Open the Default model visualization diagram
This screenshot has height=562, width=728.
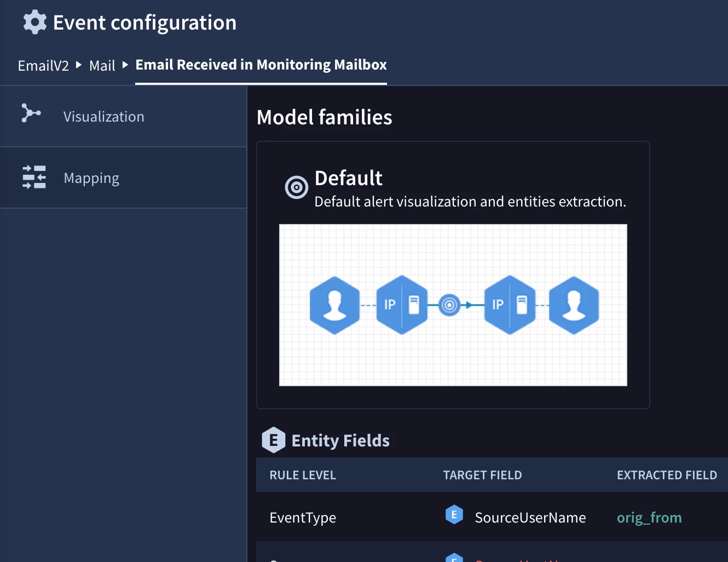pyautogui.click(x=453, y=305)
